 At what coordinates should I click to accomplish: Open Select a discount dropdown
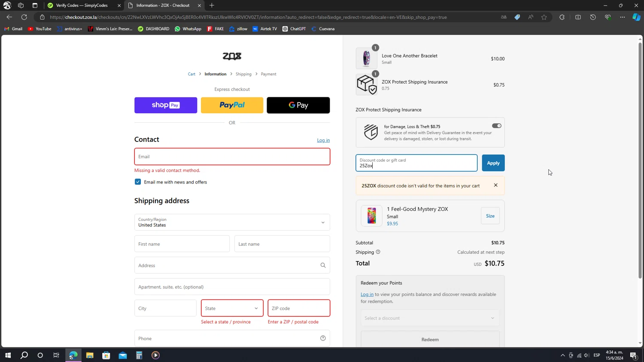(x=430, y=318)
